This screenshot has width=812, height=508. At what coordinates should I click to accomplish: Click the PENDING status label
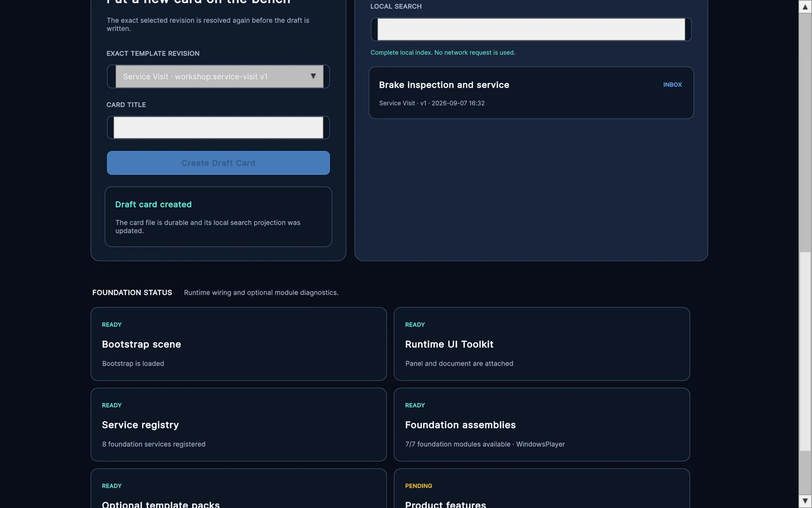pyautogui.click(x=419, y=486)
